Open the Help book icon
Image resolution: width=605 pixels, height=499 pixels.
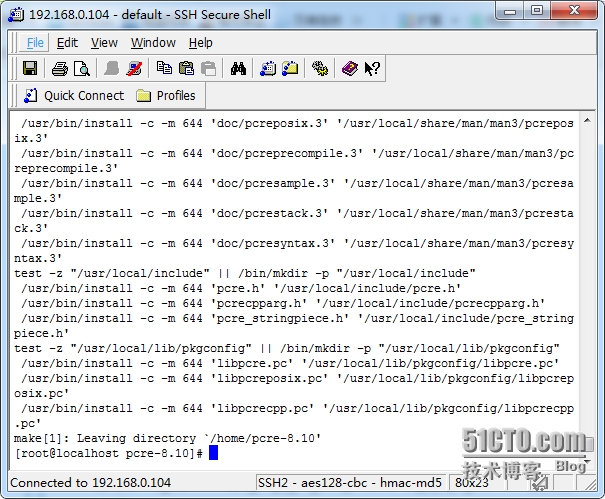click(350, 69)
